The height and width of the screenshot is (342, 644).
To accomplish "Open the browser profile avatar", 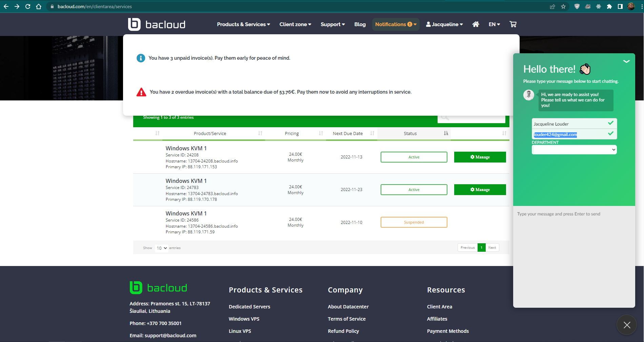I will pos(631,6).
